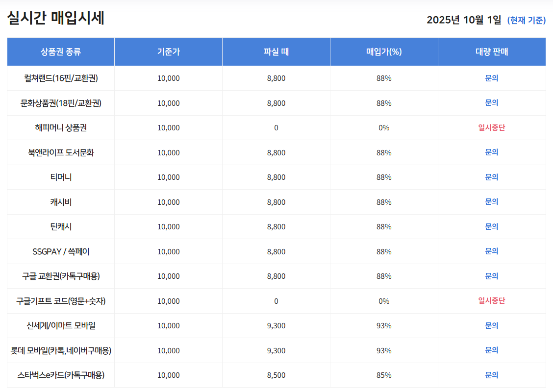Click the (현재 기준) text by date

pyautogui.click(x=526, y=20)
